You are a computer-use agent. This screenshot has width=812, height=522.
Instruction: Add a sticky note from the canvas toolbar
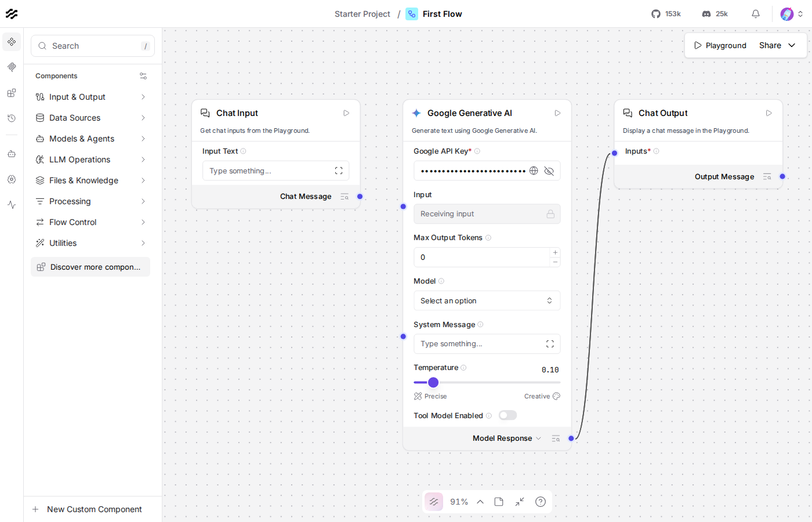click(499, 502)
